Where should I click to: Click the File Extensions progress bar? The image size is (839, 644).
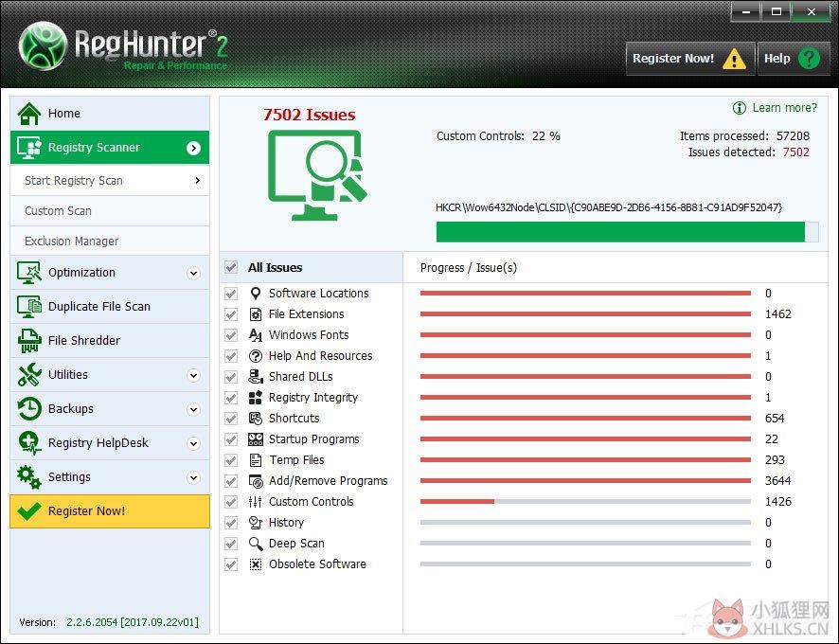pos(585,314)
